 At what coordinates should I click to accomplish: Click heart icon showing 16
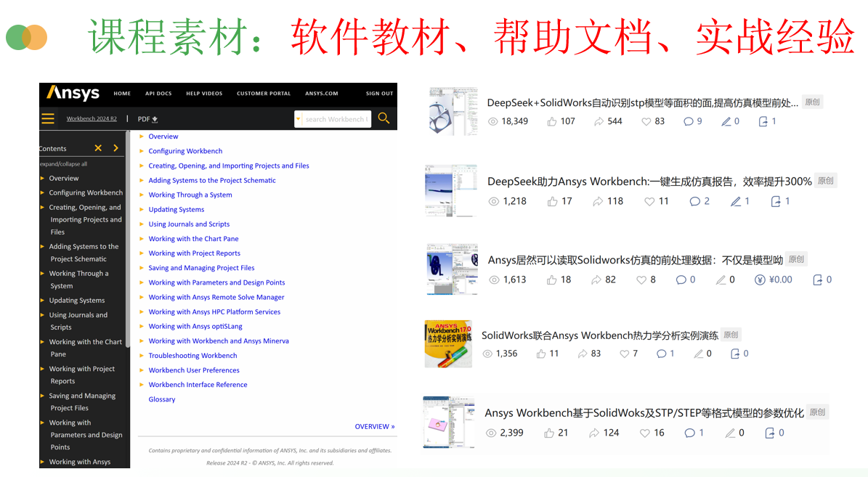(x=645, y=433)
